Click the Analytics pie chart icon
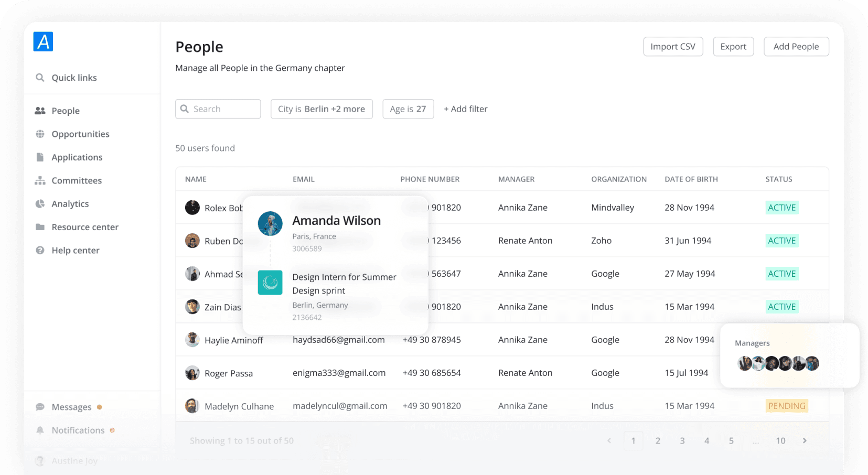 (x=40, y=203)
